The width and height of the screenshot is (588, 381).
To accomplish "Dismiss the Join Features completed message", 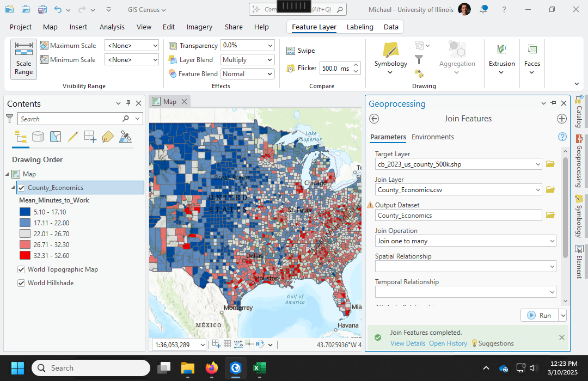I will click(x=562, y=337).
